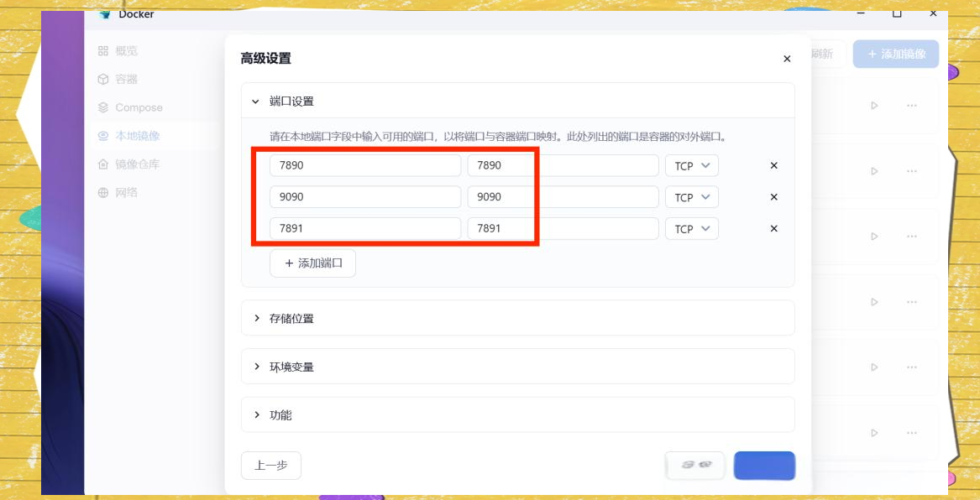Expand the 存储位置 section
Viewport: 980px width, 500px height.
click(257, 319)
